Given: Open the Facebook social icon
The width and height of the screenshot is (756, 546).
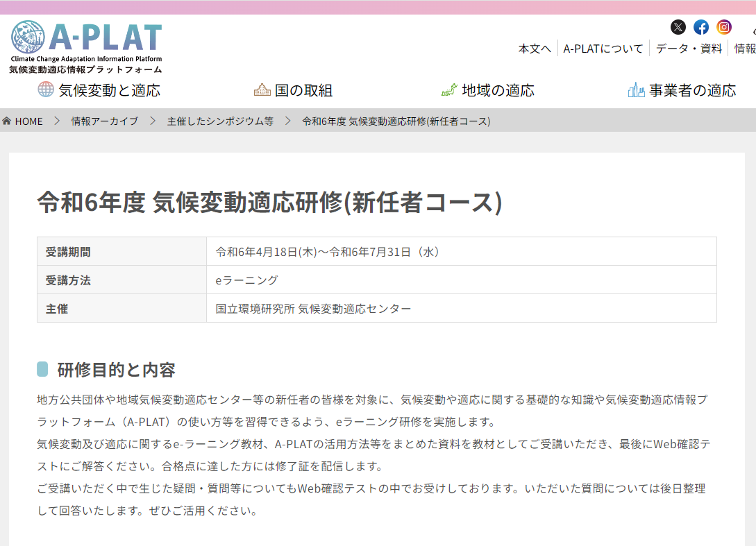Looking at the screenshot, I should tap(701, 27).
